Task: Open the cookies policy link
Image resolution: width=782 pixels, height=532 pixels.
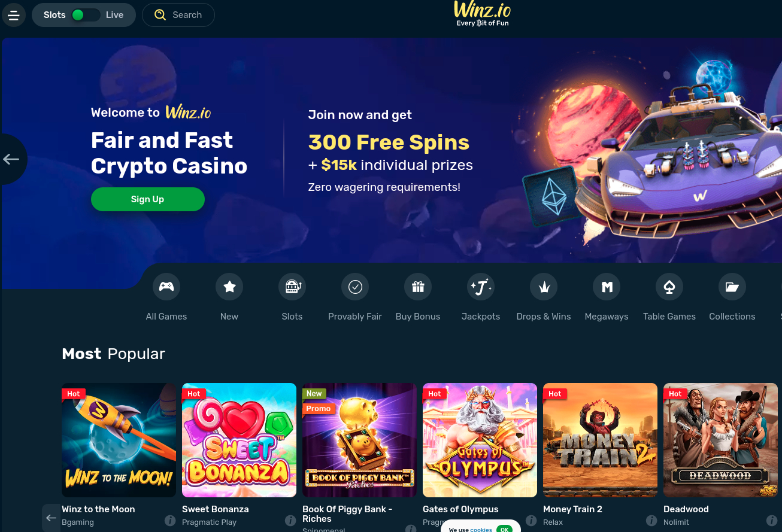Action: pos(481,530)
